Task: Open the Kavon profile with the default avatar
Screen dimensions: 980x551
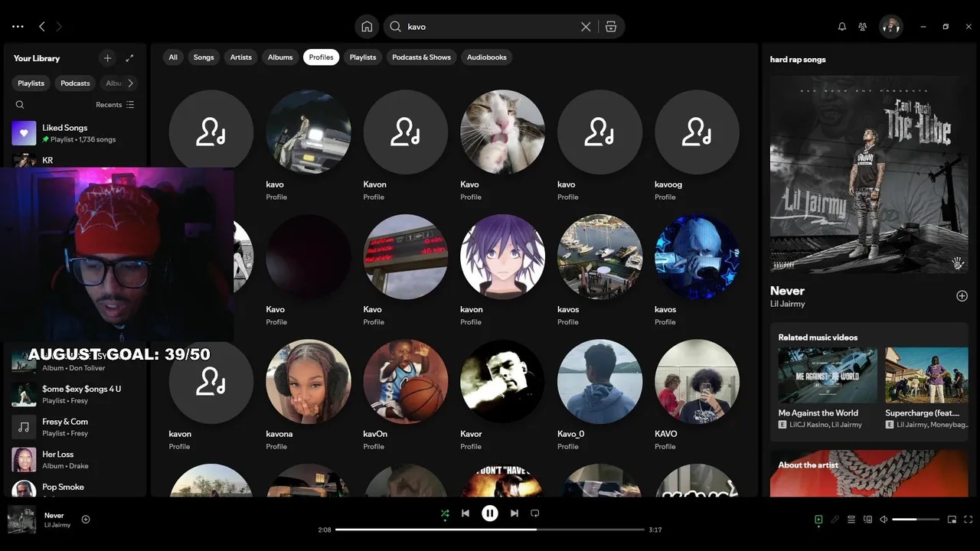Action: point(406,145)
